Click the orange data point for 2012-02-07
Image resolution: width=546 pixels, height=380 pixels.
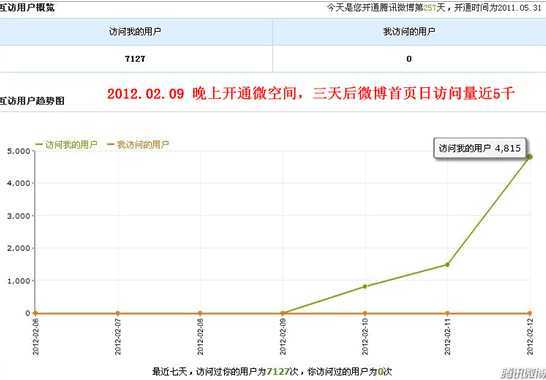[x=118, y=313]
